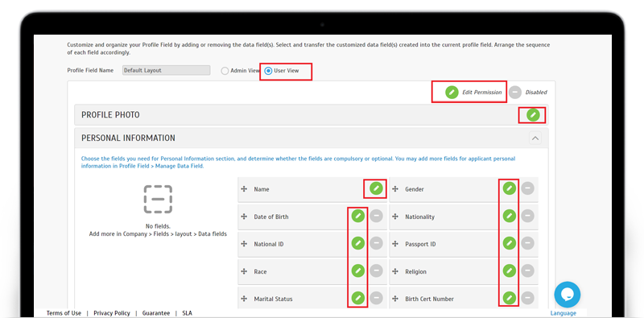
Task: Click the PERSONAL INFORMATION heading text
Action: (x=128, y=138)
